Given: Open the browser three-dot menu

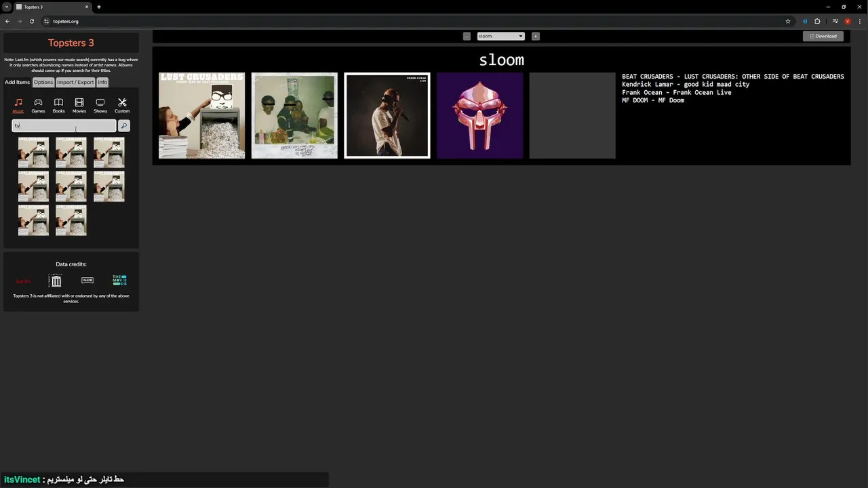Looking at the screenshot, I should (860, 21).
